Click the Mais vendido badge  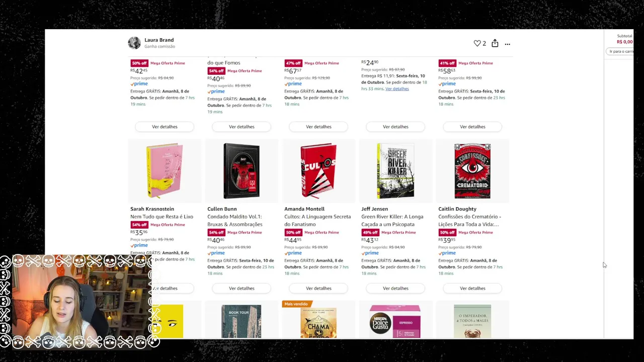(296, 304)
